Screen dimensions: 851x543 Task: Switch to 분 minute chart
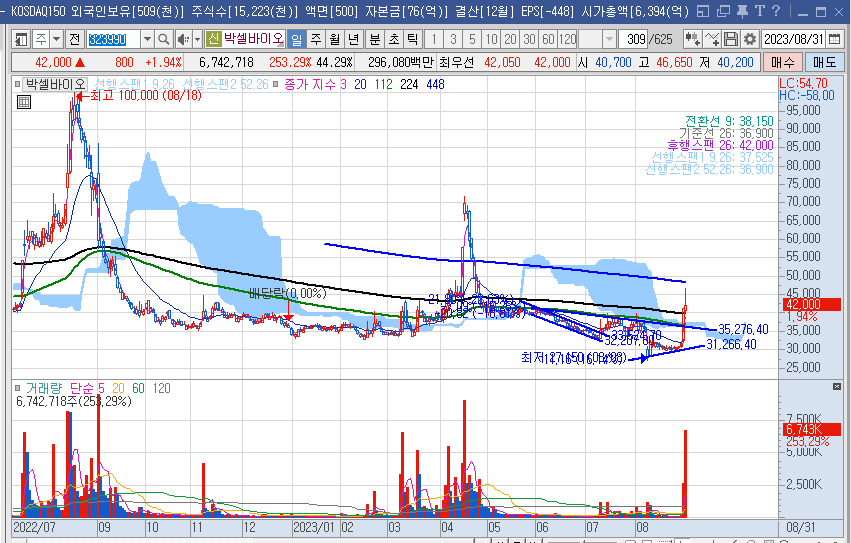click(374, 39)
